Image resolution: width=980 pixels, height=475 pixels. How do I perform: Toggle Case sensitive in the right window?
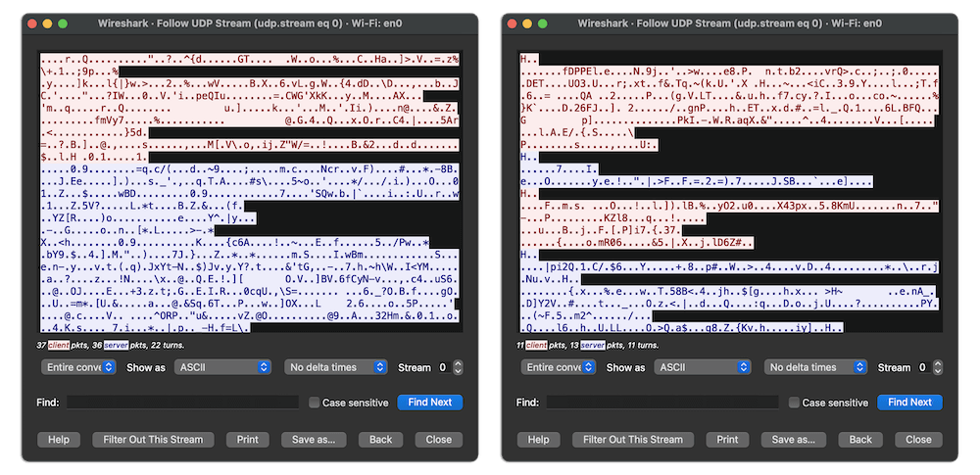click(x=795, y=404)
